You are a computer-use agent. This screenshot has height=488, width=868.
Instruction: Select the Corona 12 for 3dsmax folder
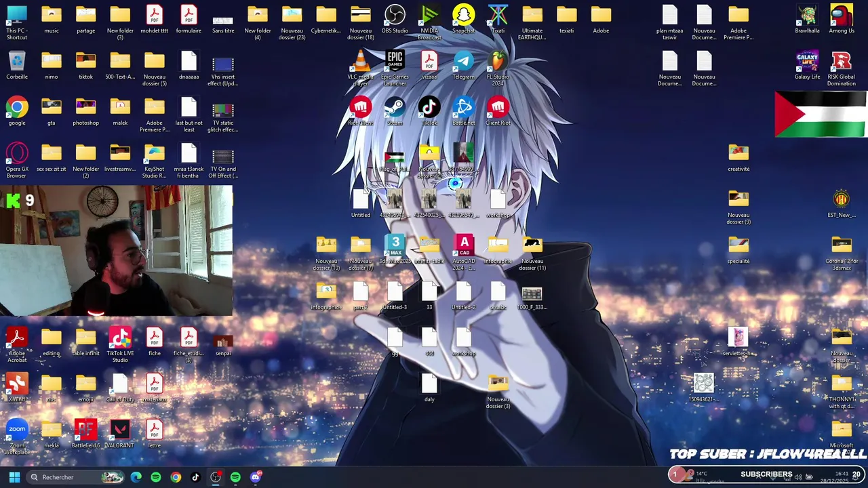pos(842,252)
